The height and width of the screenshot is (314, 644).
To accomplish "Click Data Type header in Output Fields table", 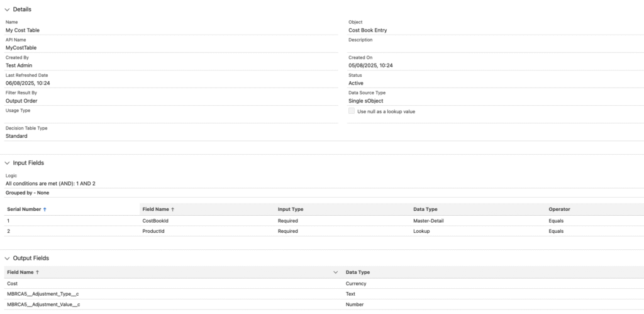I will pyautogui.click(x=358, y=272).
